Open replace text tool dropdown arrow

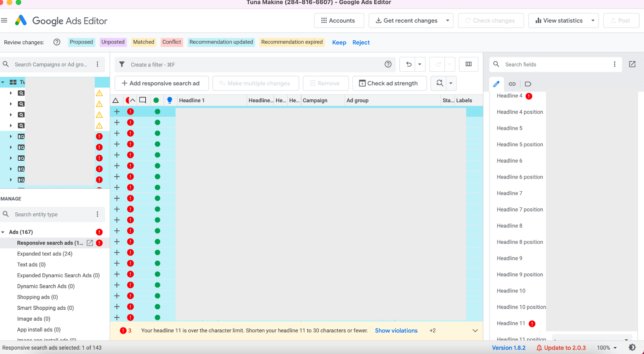[x=451, y=83]
